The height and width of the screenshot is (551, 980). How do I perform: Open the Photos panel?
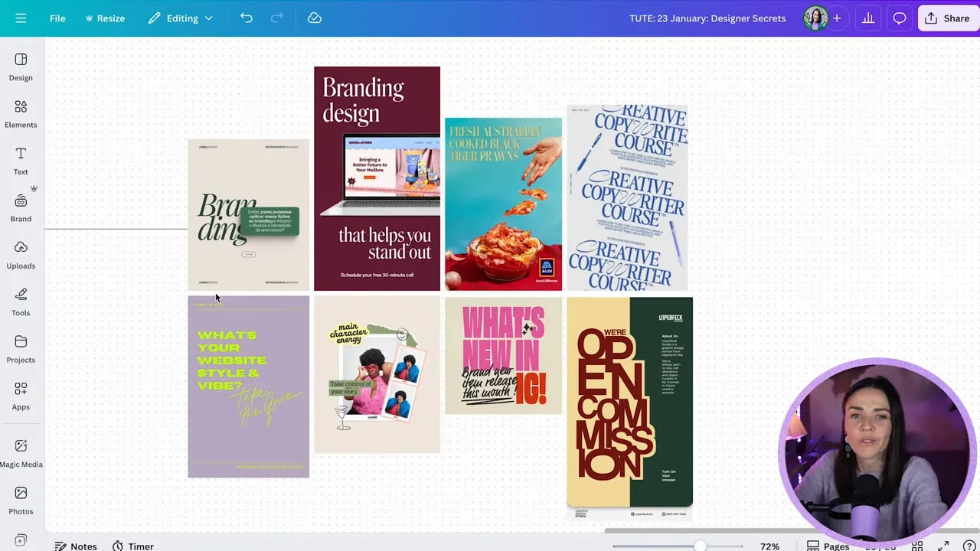coord(21,501)
